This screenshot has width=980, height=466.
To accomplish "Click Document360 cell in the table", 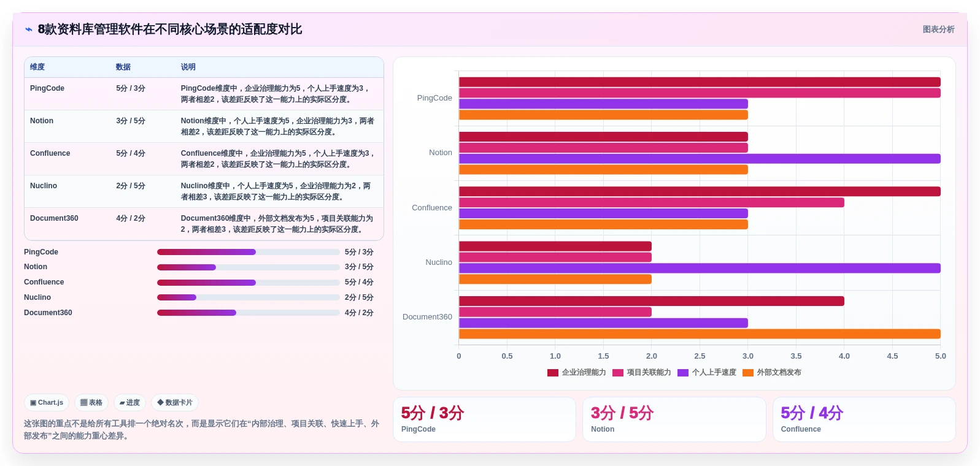I will point(54,218).
